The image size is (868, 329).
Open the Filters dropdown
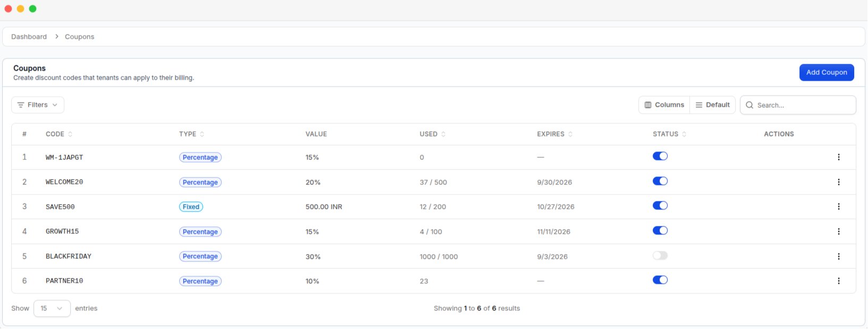(38, 105)
